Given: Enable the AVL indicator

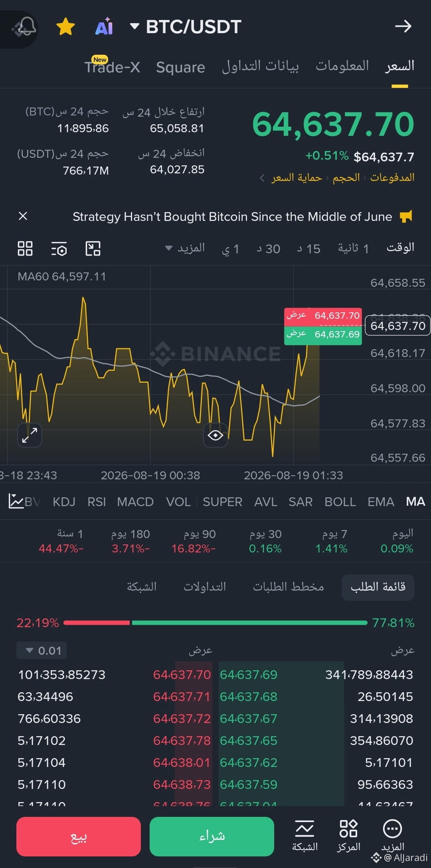Looking at the screenshot, I should [x=266, y=502].
